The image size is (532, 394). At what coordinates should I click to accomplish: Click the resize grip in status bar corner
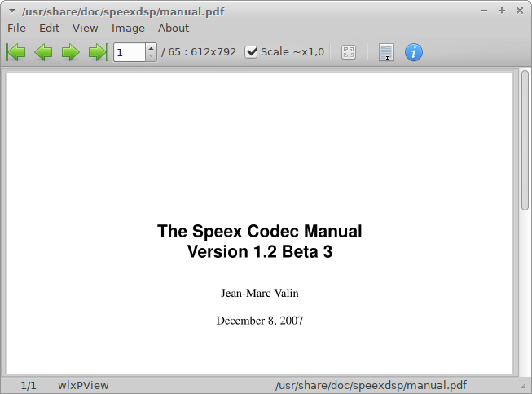tap(523, 386)
